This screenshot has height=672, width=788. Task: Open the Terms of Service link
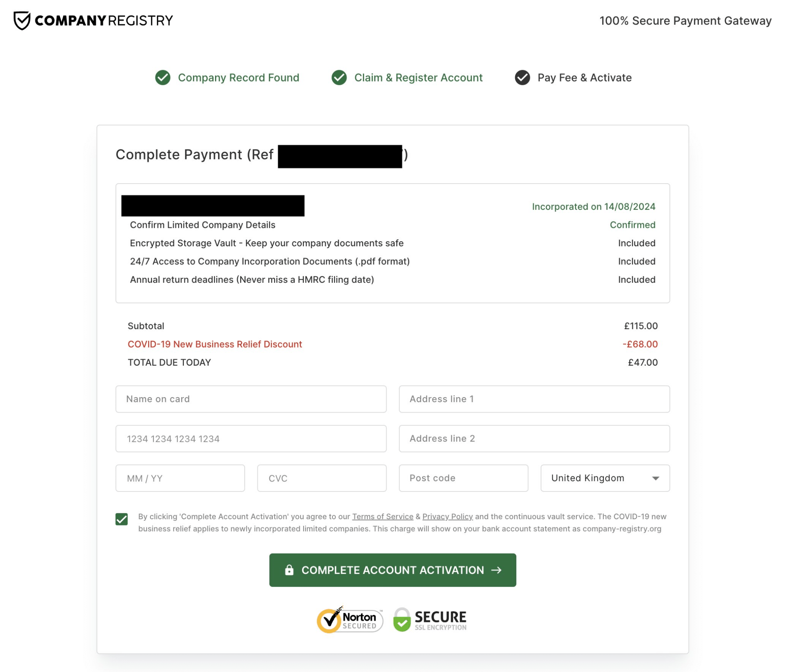tap(382, 516)
